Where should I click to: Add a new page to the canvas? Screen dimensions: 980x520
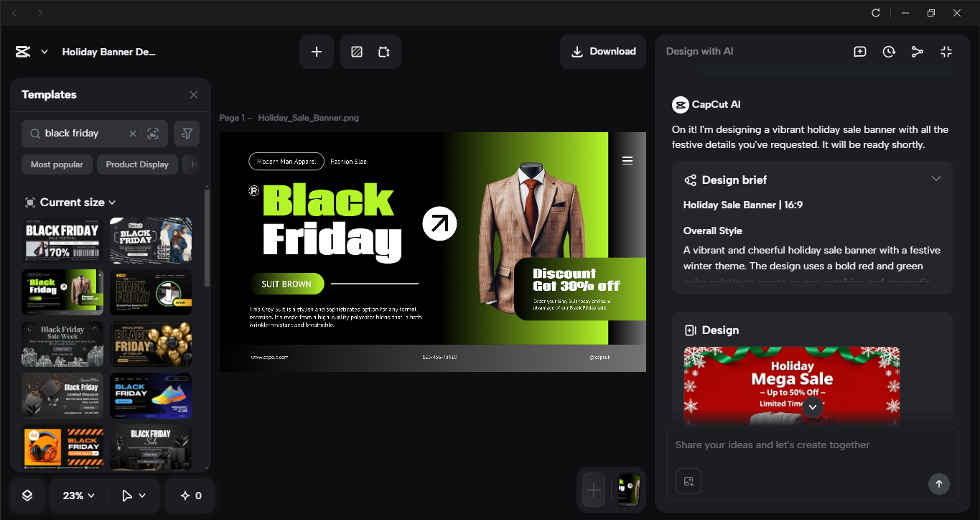316,51
